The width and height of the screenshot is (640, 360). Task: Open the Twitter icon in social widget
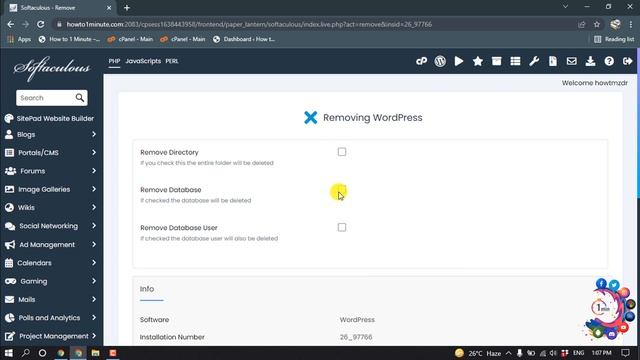614,285
